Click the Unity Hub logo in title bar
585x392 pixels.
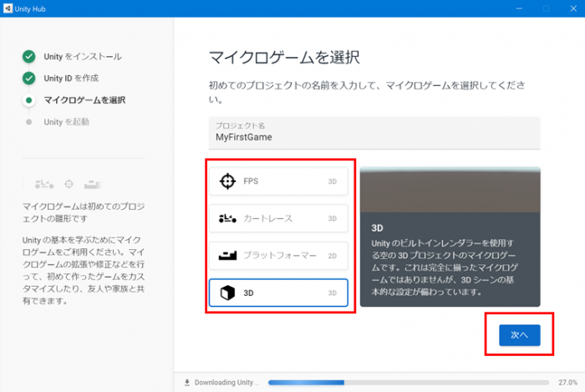click(x=8, y=8)
